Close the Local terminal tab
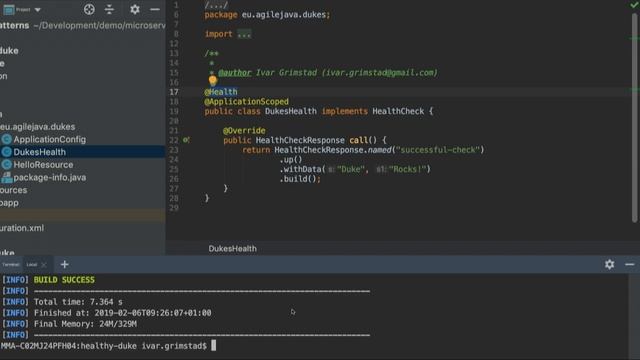Viewport: 640px width, 360px height. pyautogui.click(x=44, y=265)
